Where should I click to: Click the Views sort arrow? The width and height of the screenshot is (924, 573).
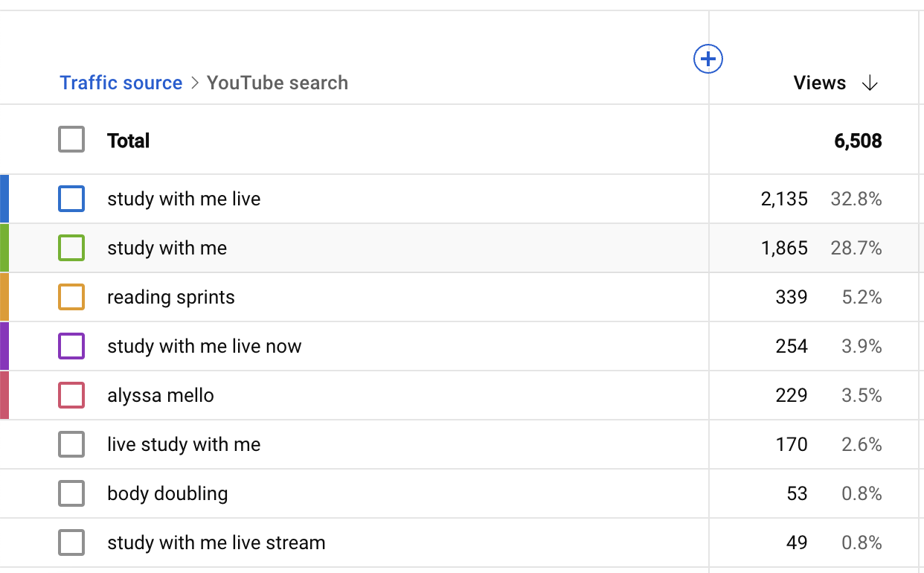(x=870, y=83)
